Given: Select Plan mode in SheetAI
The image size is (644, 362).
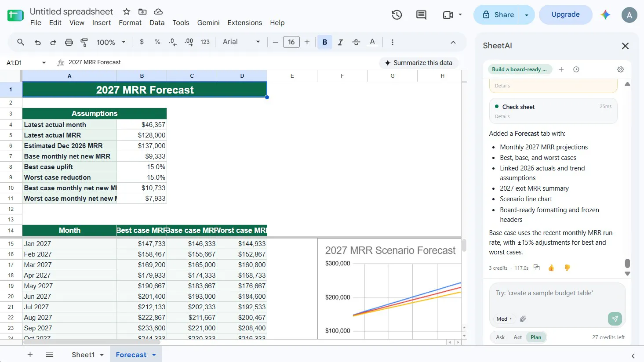Looking at the screenshot, I should 536,337.
